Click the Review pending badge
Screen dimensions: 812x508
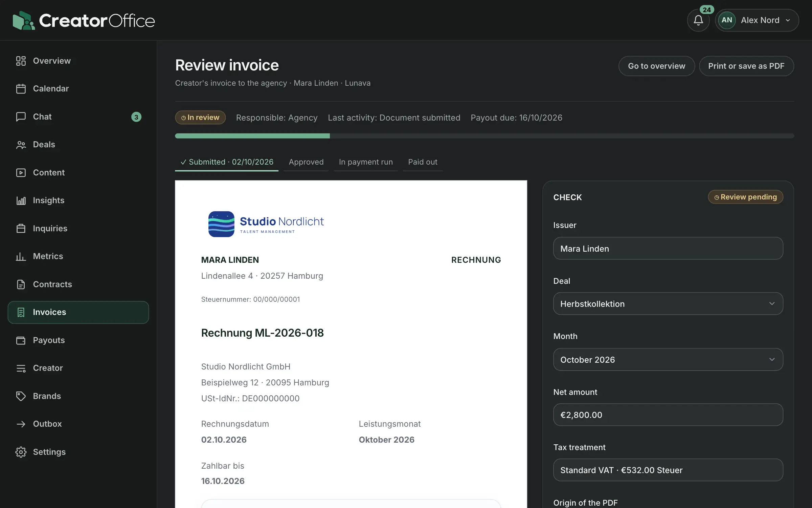point(745,197)
